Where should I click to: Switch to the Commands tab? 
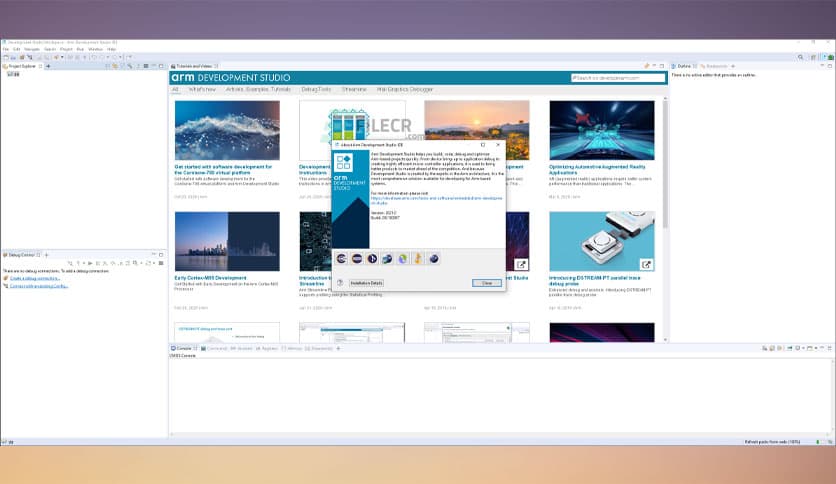point(216,349)
